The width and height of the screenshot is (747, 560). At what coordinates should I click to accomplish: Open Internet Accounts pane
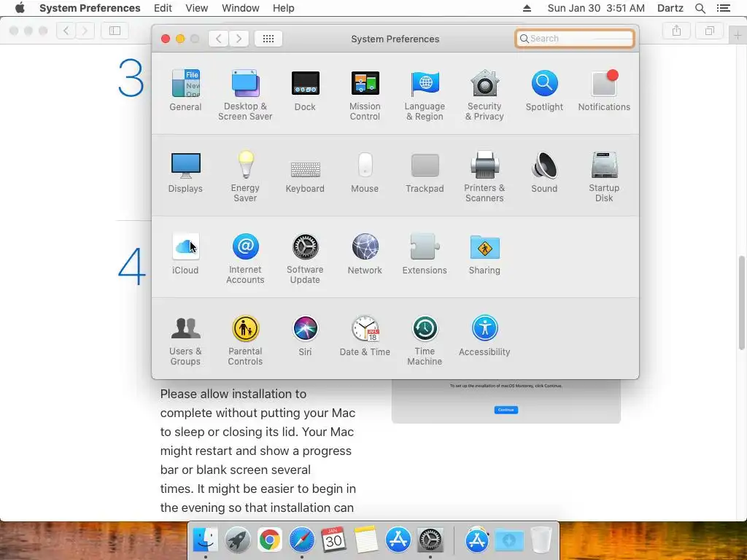click(x=245, y=259)
